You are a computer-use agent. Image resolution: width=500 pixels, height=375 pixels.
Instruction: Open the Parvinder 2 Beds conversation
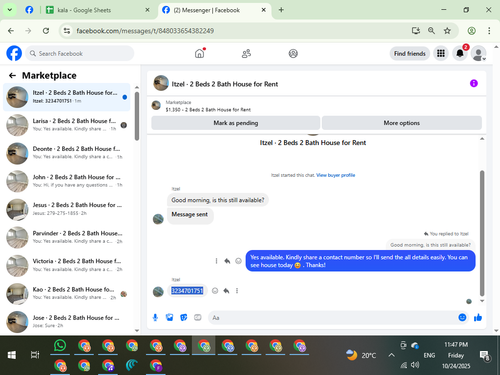pyautogui.click(x=67, y=237)
